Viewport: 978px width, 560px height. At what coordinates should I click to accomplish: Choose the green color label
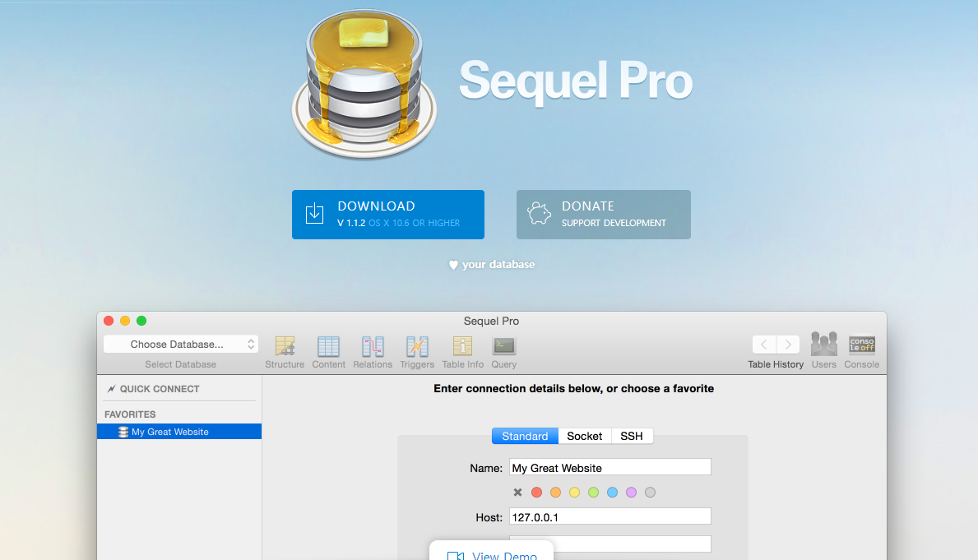pos(594,492)
